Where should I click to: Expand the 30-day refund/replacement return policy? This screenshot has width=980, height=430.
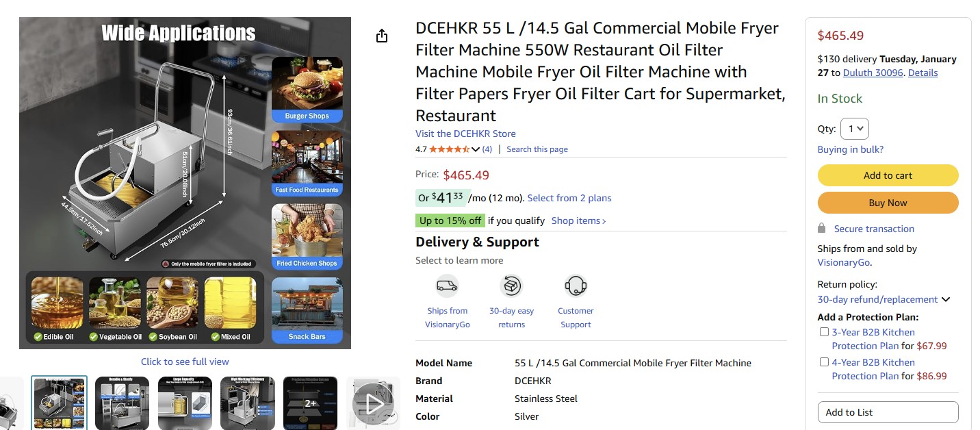click(x=946, y=299)
